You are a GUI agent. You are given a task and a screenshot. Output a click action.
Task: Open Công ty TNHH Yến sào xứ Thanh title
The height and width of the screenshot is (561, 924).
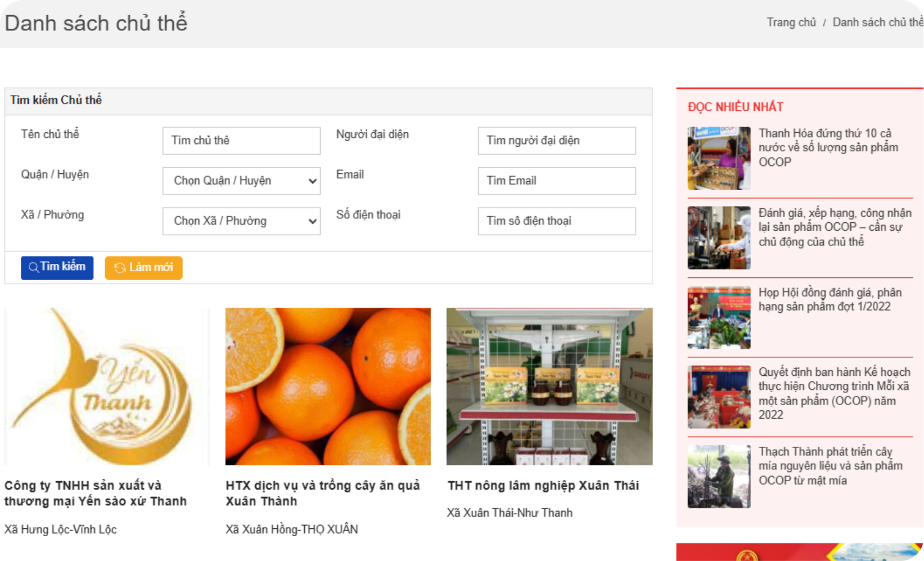95,493
